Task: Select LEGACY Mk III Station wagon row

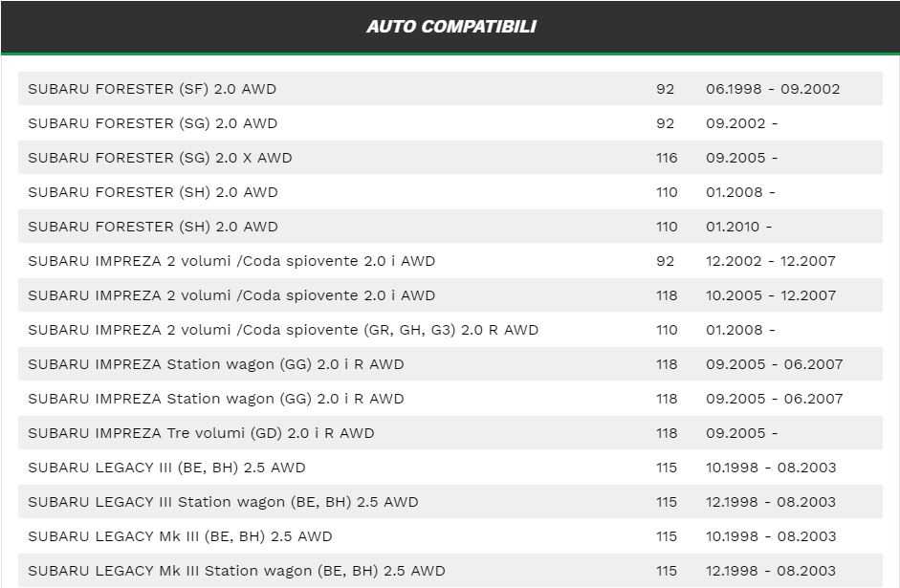Action: 450,571
